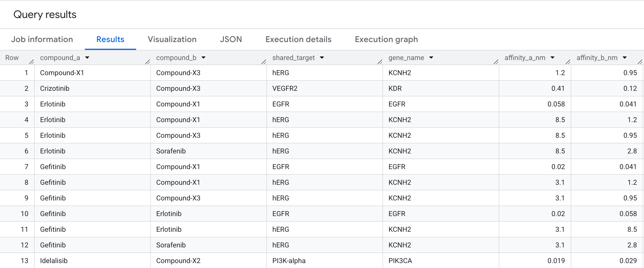View the Execution details tab
Image resolution: width=644 pixels, height=268 pixels.
(x=298, y=39)
